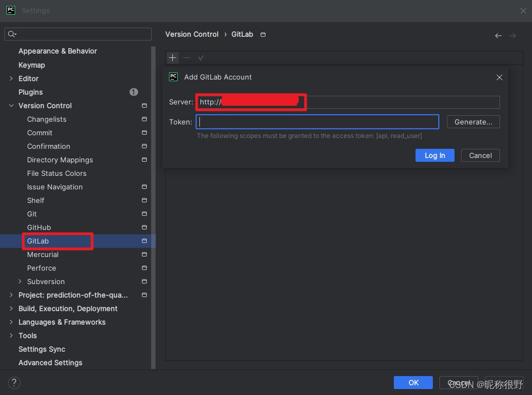Click project icon beside Perforce row
Image resolution: width=532 pixels, height=395 pixels.
(144, 268)
